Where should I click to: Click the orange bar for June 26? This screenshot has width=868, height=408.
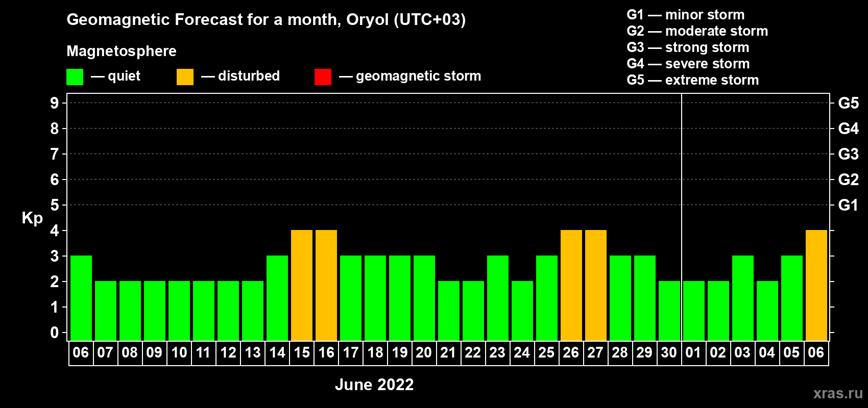(571, 285)
